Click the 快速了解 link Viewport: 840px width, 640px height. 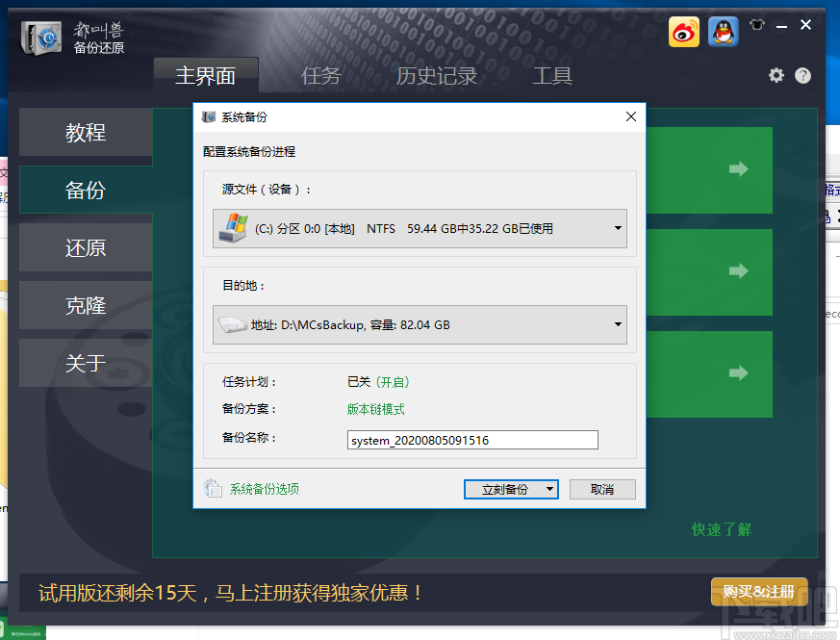click(722, 529)
